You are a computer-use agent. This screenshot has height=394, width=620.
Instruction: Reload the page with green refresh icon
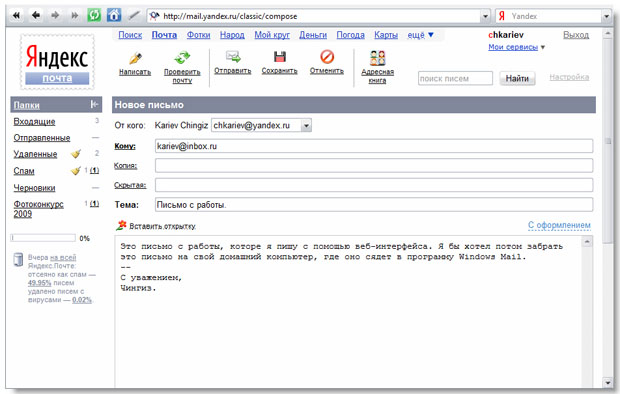94,15
